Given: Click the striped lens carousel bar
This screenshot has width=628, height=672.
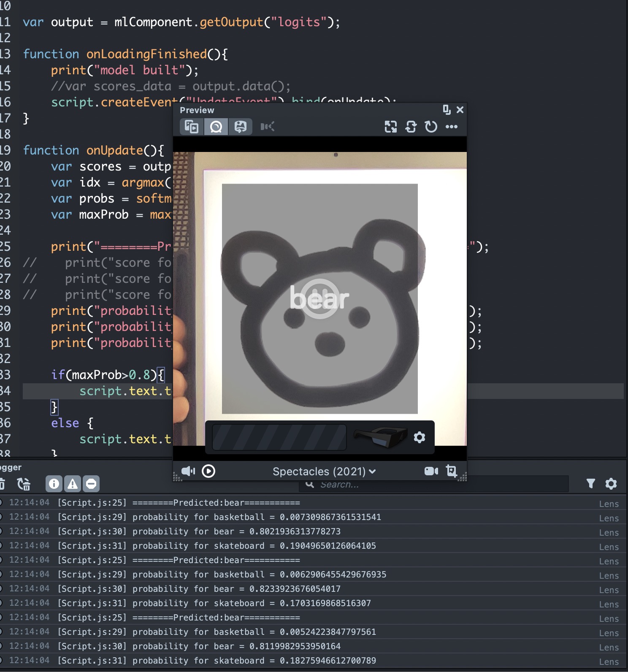Looking at the screenshot, I should (279, 437).
